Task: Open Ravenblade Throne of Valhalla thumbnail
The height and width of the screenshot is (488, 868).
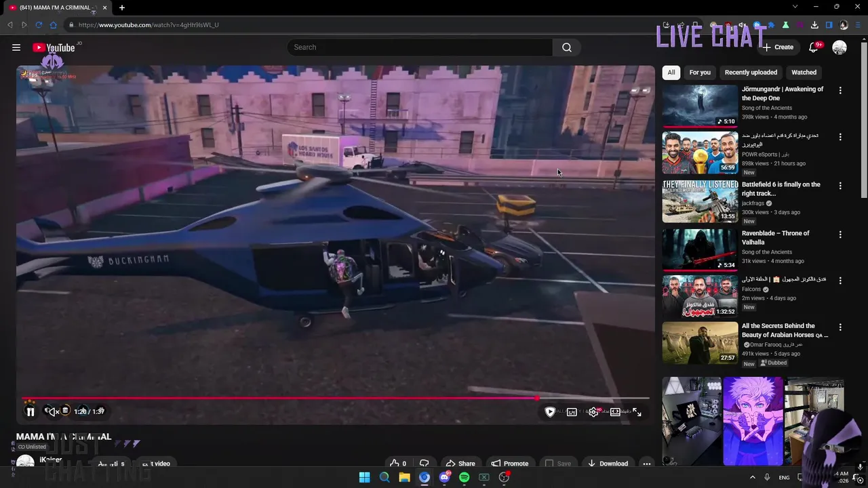Action: point(700,250)
